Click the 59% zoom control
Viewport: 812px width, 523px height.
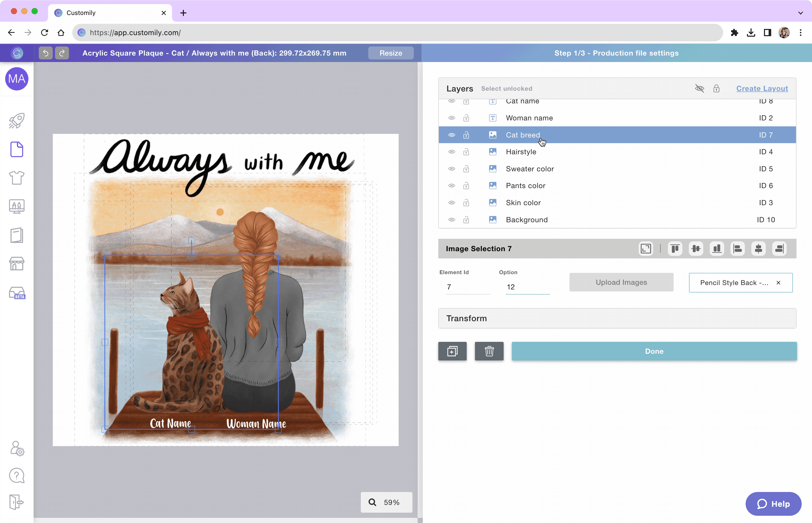tap(386, 502)
